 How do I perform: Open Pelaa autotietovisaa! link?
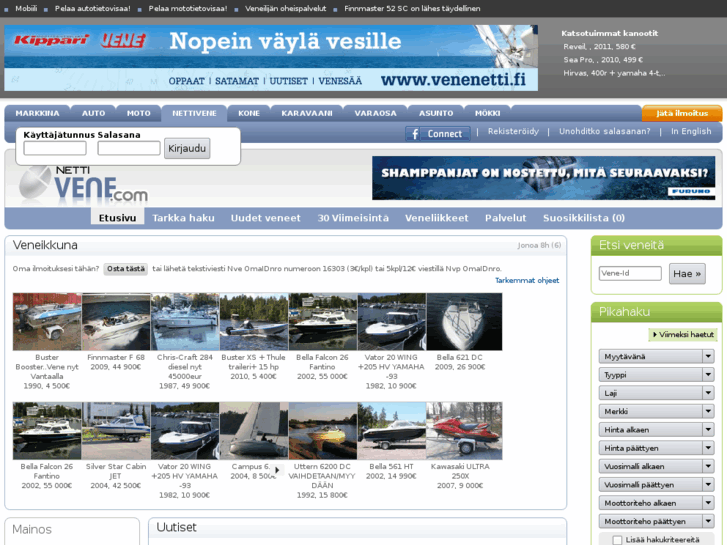92,8
